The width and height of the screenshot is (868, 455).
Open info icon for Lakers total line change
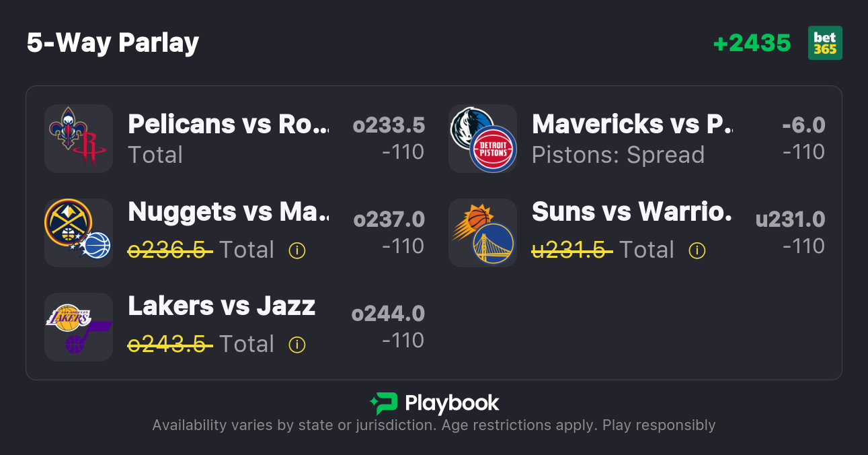click(x=297, y=345)
